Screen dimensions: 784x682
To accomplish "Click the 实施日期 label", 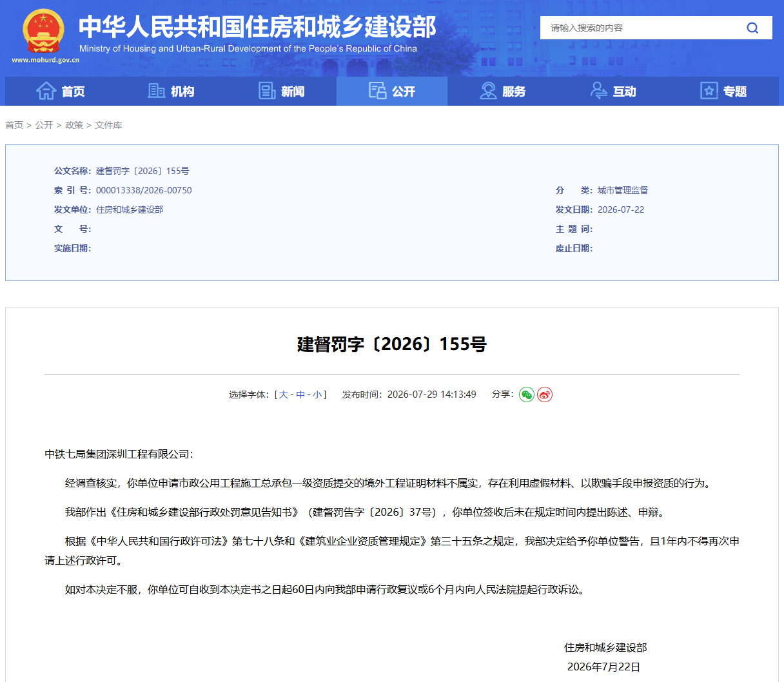I will pos(72,248).
